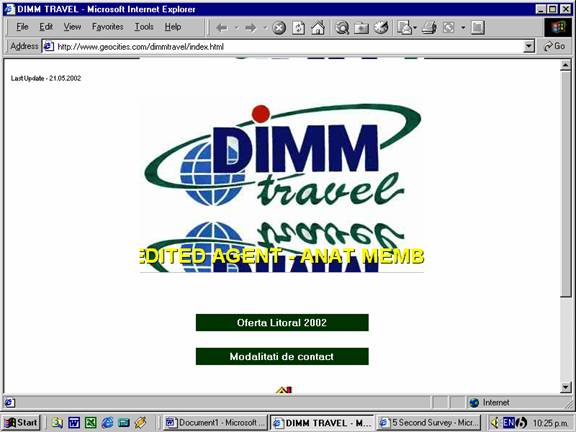Screen dimensions: 576x432
Task: Launch Internet Explorer from quick launch
Action: point(107,422)
